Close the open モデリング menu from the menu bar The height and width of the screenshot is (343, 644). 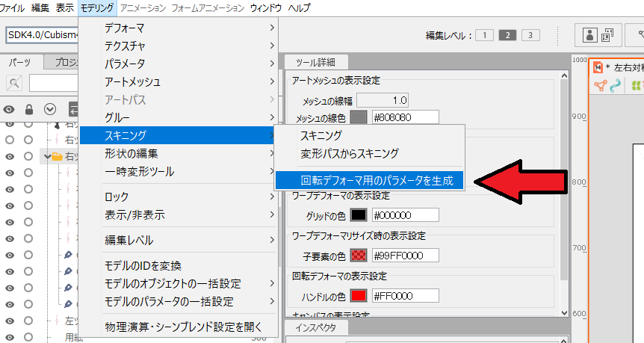[x=97, y=7]
